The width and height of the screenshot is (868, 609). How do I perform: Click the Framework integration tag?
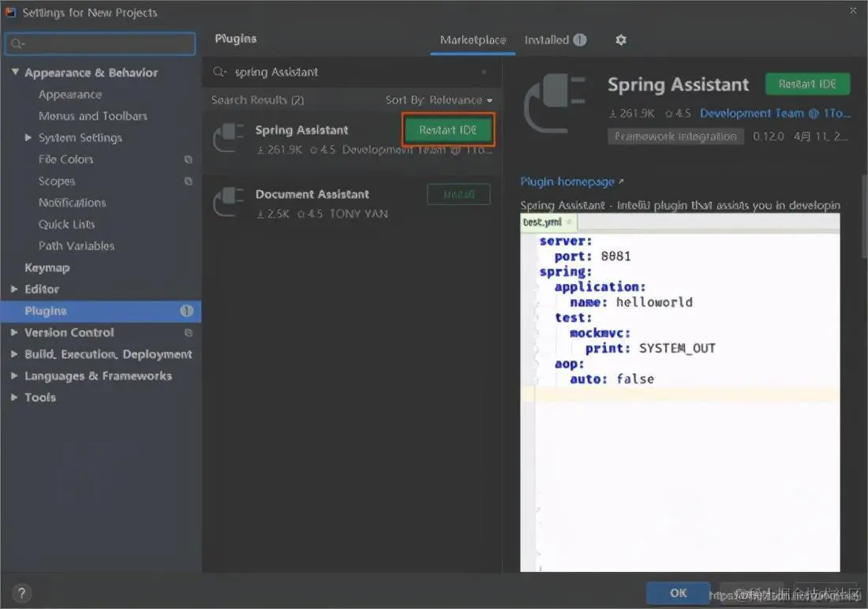[x=675, y=136]
